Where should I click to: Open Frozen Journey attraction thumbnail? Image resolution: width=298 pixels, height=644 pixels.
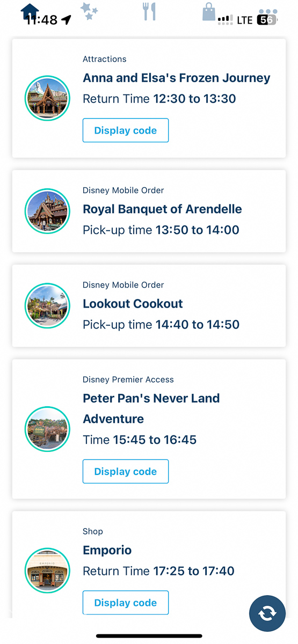48,98
